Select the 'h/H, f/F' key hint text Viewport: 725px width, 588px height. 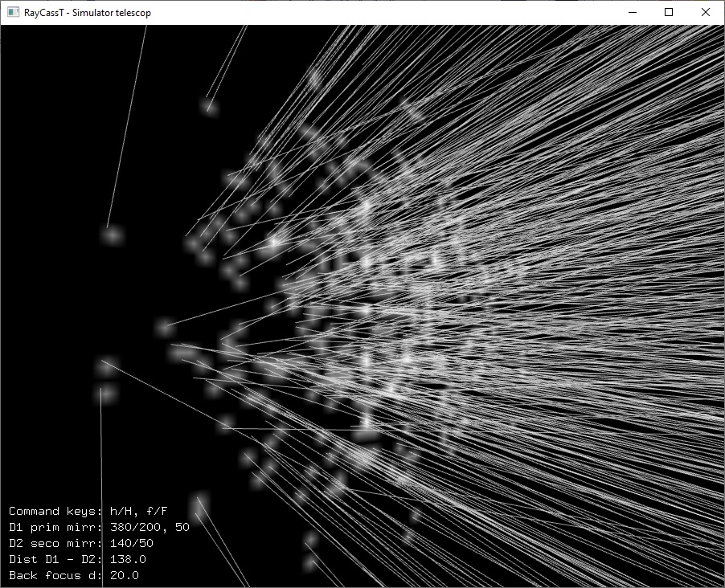pyautogui.click(x=139, y=511)
